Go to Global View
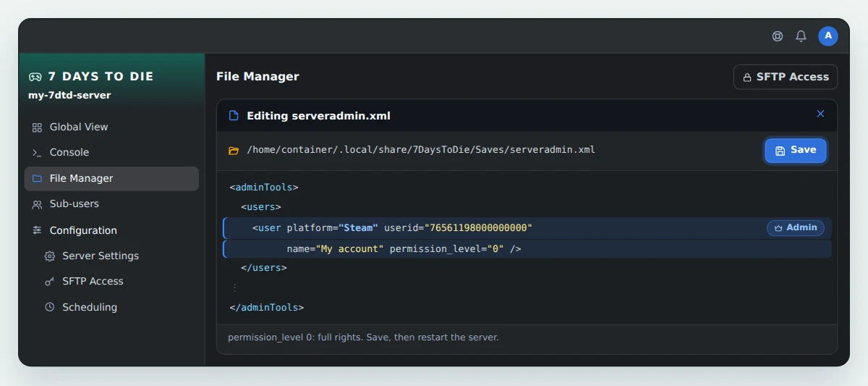This screenshot has height=386, width=868. (111, 127)
